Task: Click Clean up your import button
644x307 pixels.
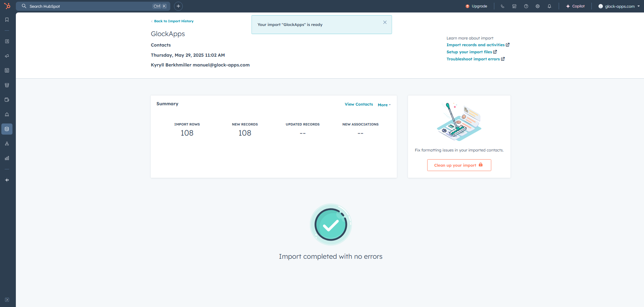Action: (459, 165)
